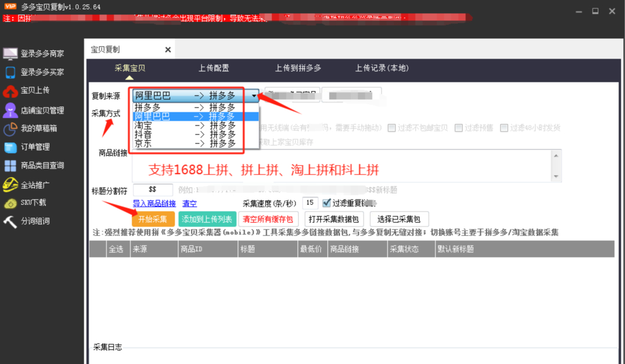Click the 商品链接 table column header

(358, 249)
